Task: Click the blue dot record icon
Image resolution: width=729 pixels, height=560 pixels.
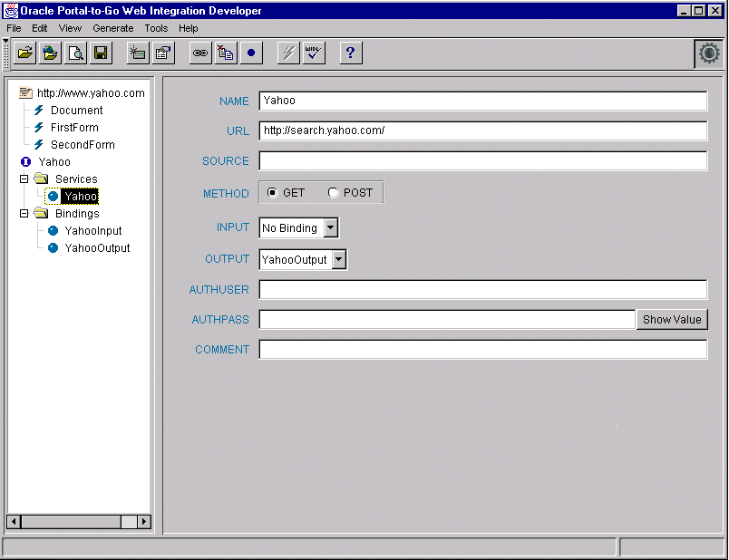Action: click(251, 53)
